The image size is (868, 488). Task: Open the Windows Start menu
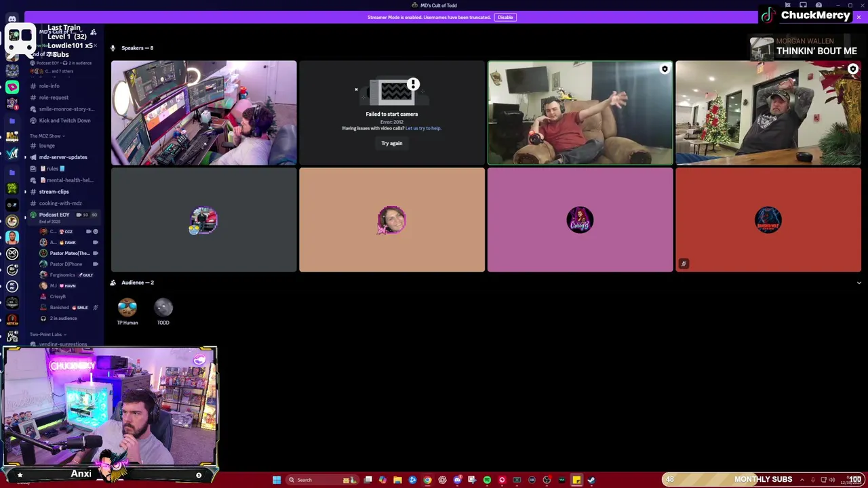(277, 480)
